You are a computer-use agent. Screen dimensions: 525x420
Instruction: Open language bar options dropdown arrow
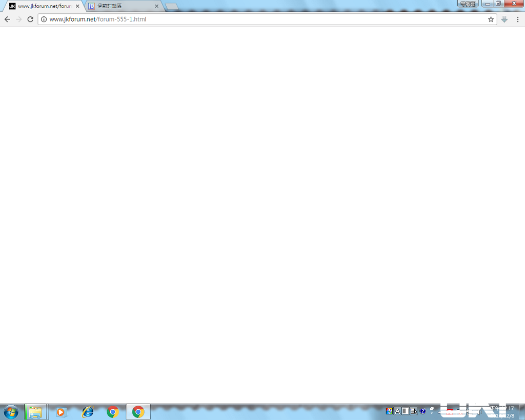432,413
